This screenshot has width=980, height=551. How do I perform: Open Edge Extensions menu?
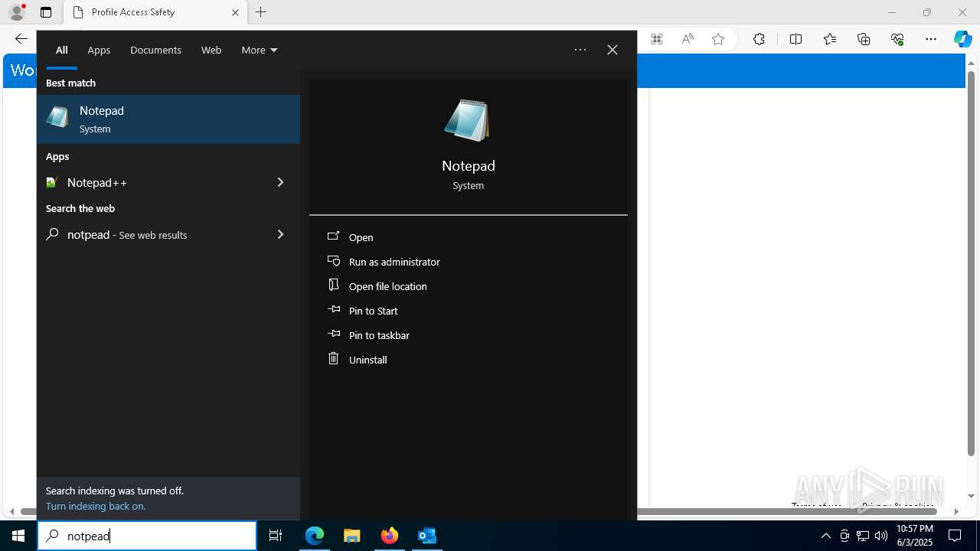pyautogui.click(x=759, y=39)
